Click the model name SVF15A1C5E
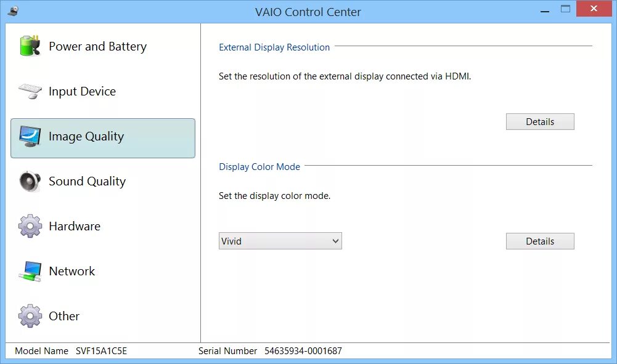The width and height of the screenshot is (617, 364). pyautogui.click(x=102, y=350)
